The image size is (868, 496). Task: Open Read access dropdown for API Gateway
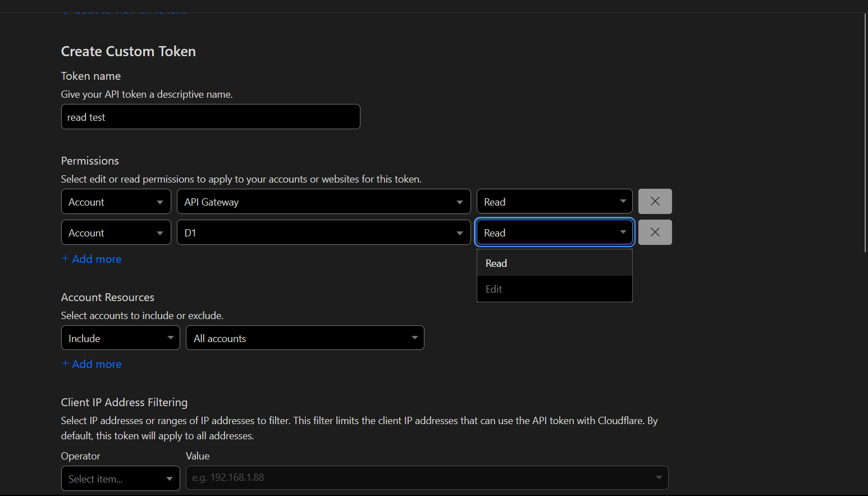click(x=554, y=202)
